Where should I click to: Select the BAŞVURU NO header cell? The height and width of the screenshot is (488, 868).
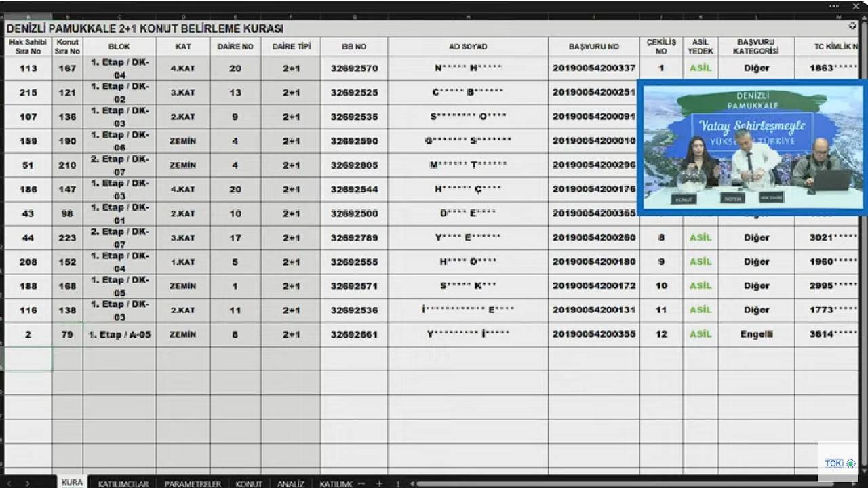[594, 47]
